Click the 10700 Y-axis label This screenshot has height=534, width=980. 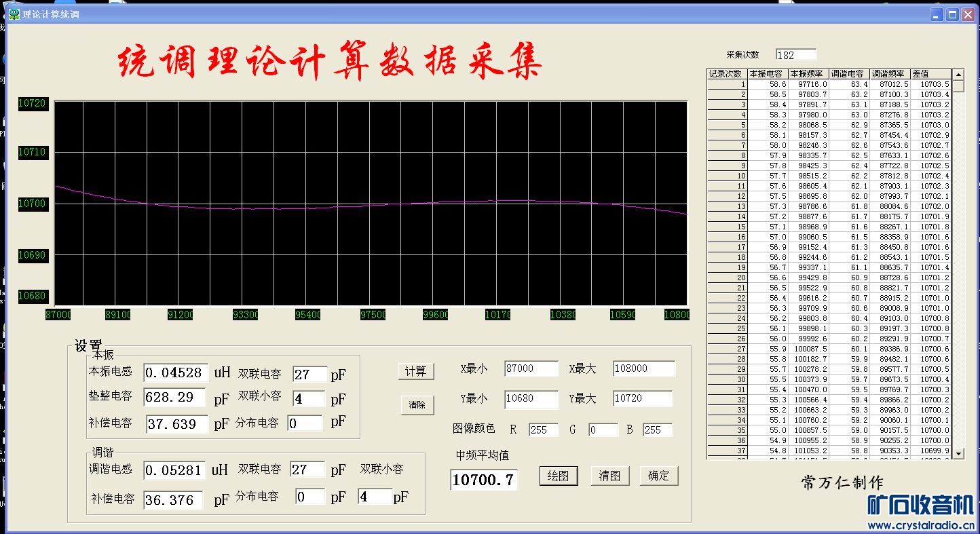coord(33,204)
